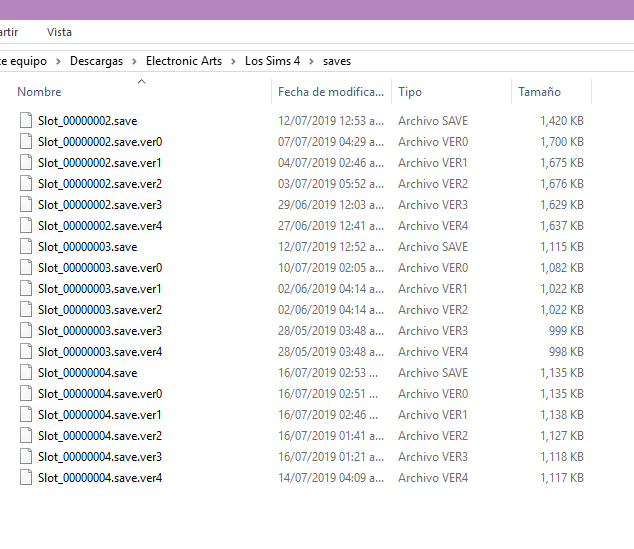634x549 pixels.
Task: Click file icon of Slot_00000003.save.ver2
Action: click(26, 310)
